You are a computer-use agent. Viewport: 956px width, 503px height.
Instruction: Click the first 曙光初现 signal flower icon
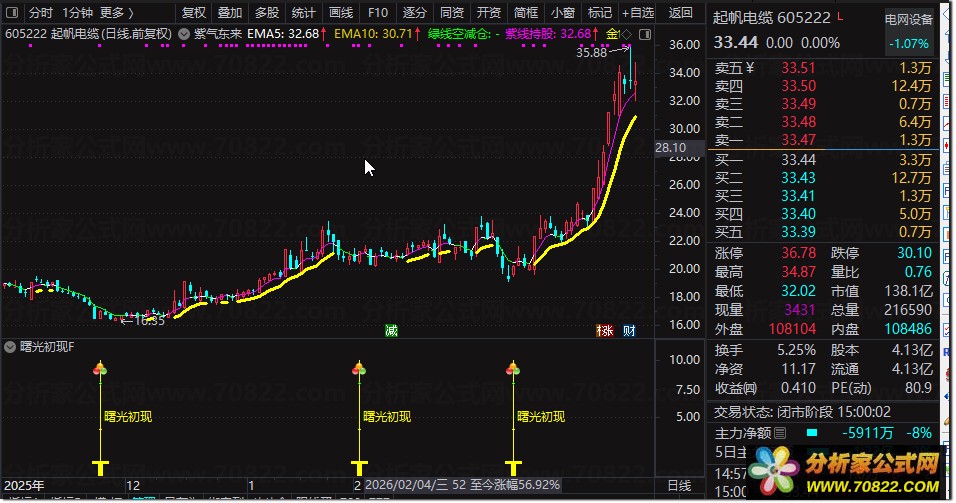pyautogui.click(x=100, y=368)
